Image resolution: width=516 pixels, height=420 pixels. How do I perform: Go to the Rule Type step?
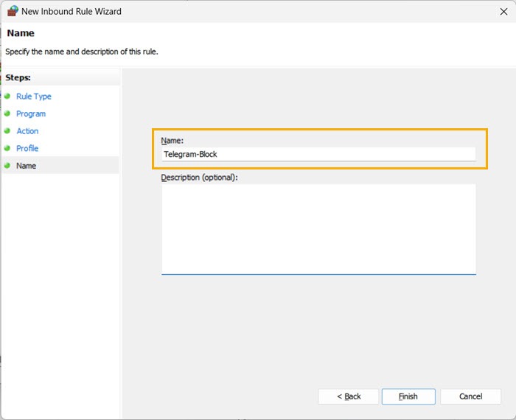[34, 97]
